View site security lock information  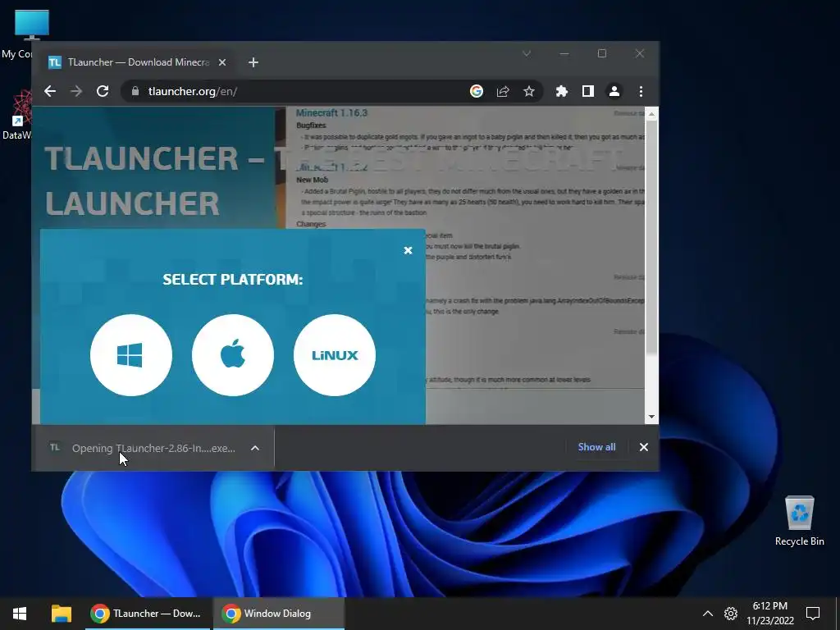click(135, 91)
